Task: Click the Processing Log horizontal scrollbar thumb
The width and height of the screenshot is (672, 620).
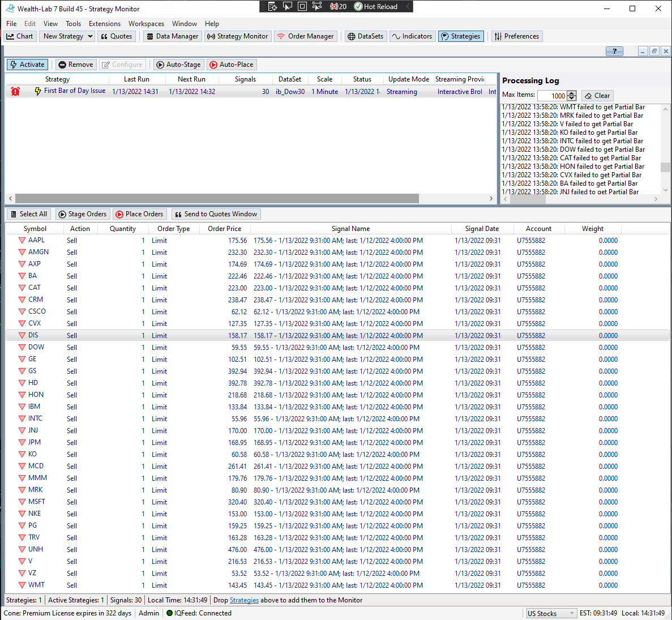Action: [x=528, y=199]
